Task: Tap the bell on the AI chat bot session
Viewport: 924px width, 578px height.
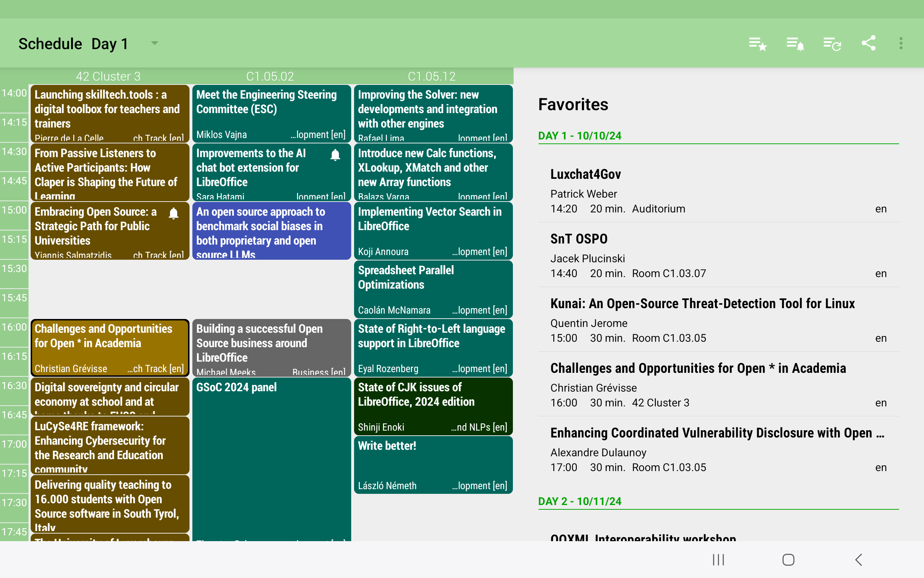Action: coord(335,155)
